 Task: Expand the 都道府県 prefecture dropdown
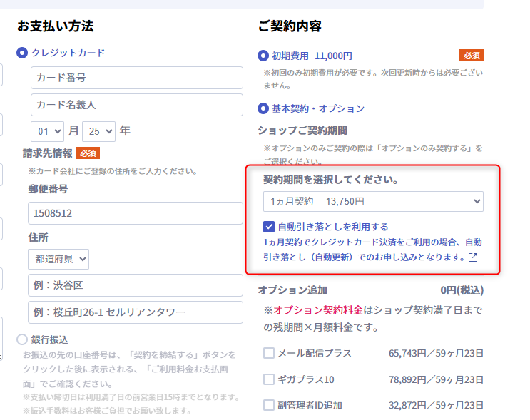coord(58,258)
